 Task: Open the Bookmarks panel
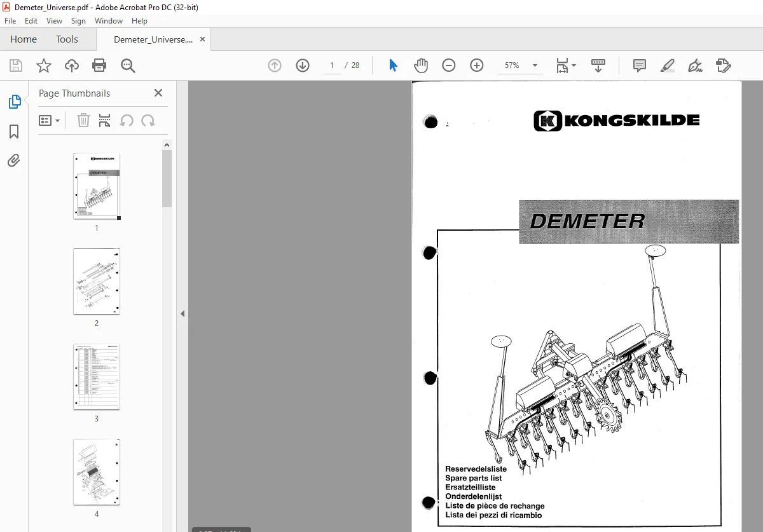click(x=14, y=132)
